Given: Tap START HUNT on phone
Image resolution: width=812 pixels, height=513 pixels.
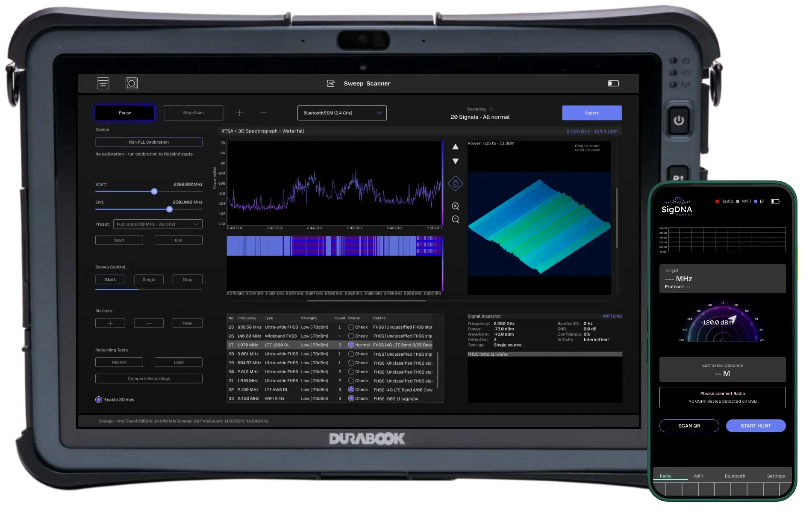Looking at the screenshot, I should point(756,426).
